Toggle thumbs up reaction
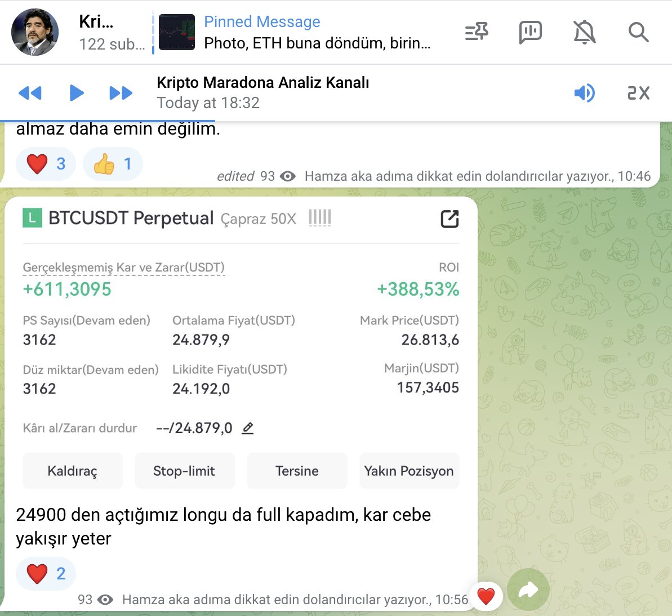The width and height of the screenshot is (672, 616). click(113, 164)
